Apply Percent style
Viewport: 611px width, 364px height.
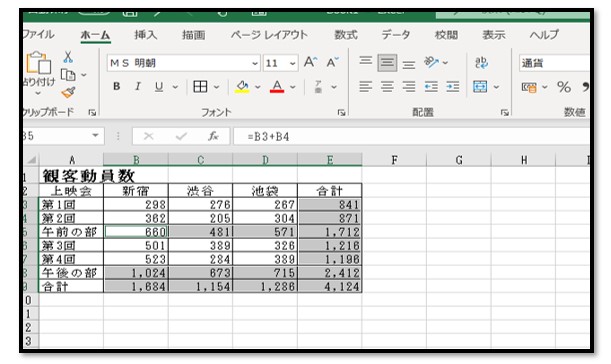click(x=564, y=87)
